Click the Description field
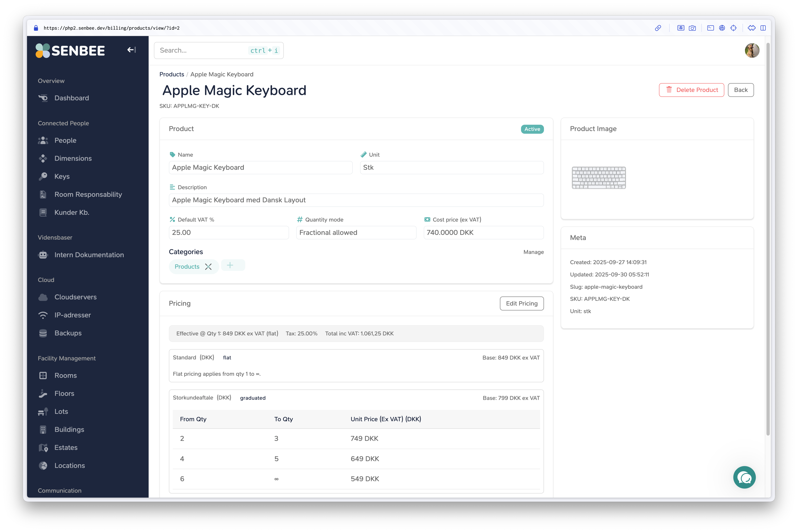 coord(356,200)
